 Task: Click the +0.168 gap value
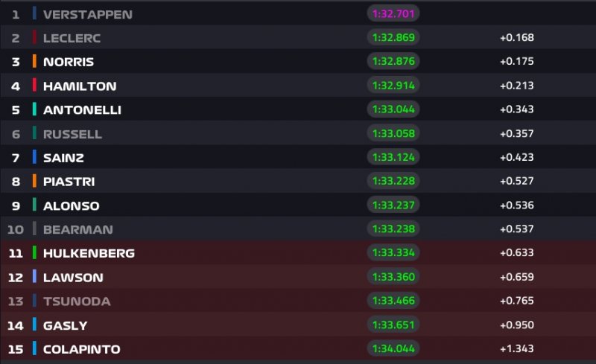tap(516, 38)
